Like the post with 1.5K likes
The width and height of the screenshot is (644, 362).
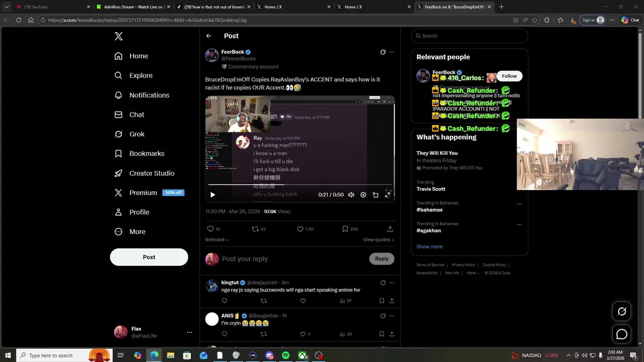(305, 229)
